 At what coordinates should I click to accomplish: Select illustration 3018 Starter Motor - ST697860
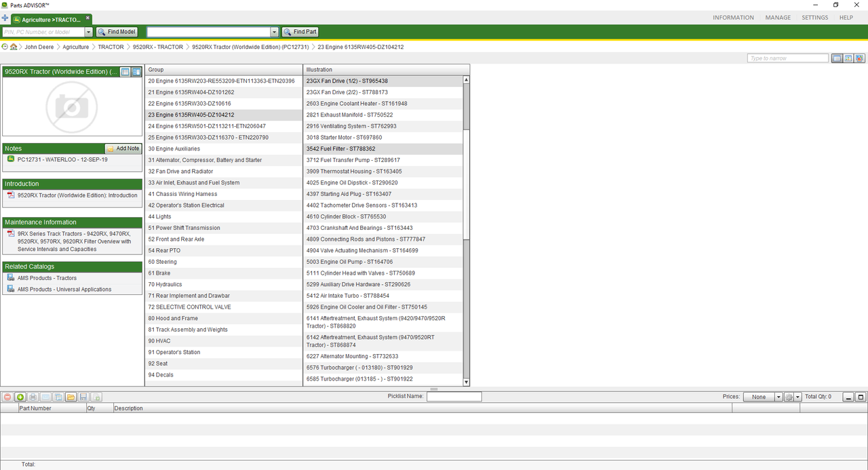(383, 138)
